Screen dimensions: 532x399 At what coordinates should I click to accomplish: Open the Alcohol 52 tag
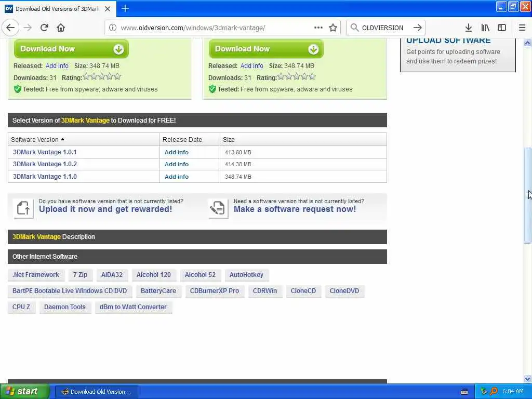pyautogui.click(x=200, y=275)
